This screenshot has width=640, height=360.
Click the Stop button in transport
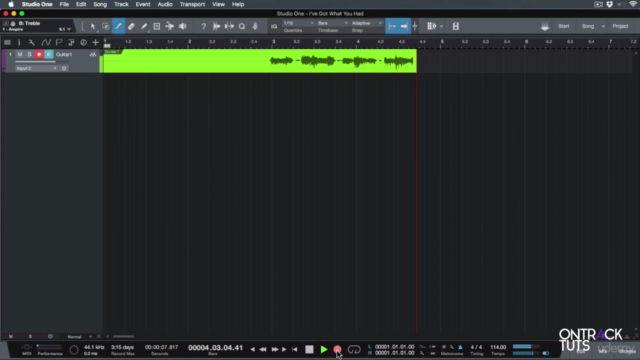(309, 349)
